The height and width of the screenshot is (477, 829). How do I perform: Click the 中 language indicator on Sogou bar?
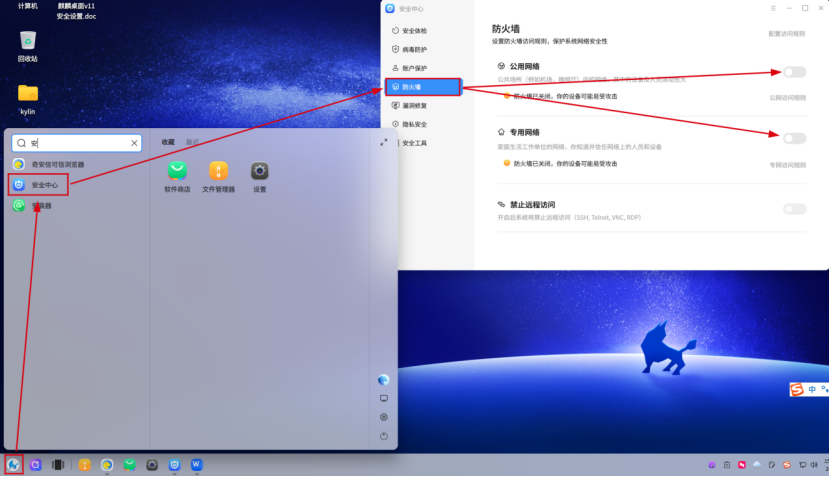[812, 390]
